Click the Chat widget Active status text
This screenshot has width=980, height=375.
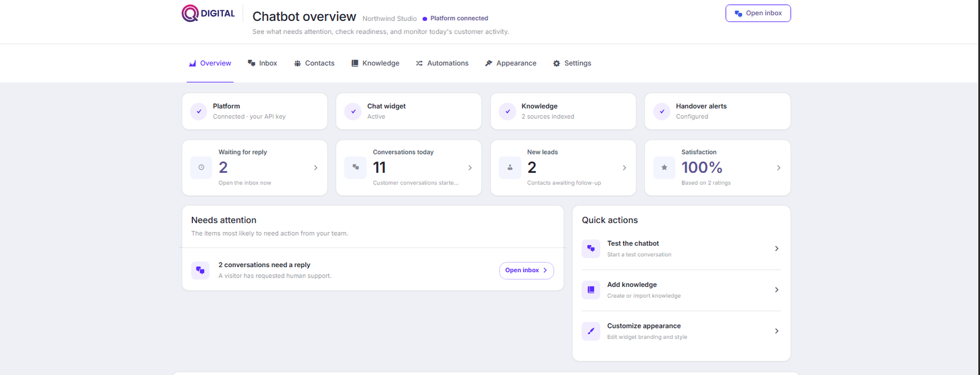point(376,116)
